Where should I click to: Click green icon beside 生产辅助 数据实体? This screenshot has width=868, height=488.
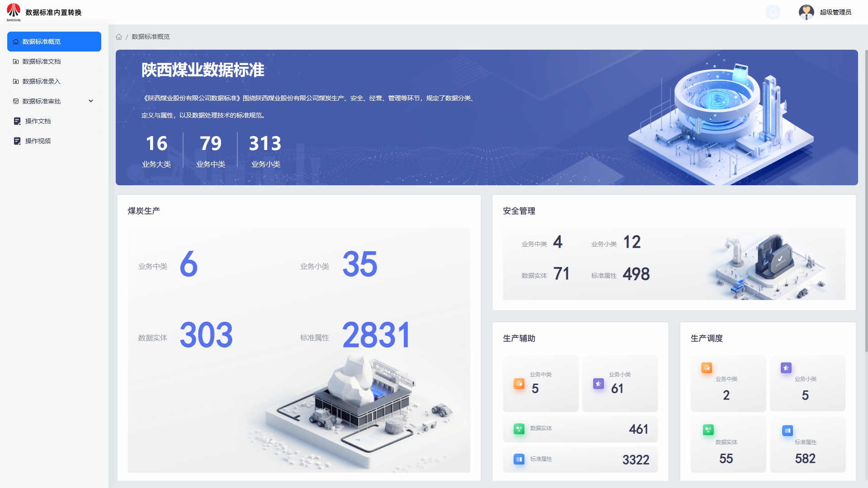tap(519, 428)
